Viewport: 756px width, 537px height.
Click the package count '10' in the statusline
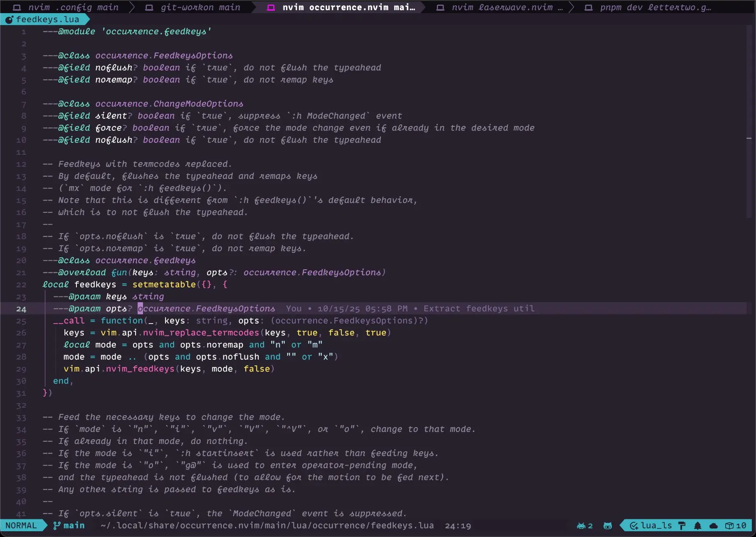click(x=741, y=526)
